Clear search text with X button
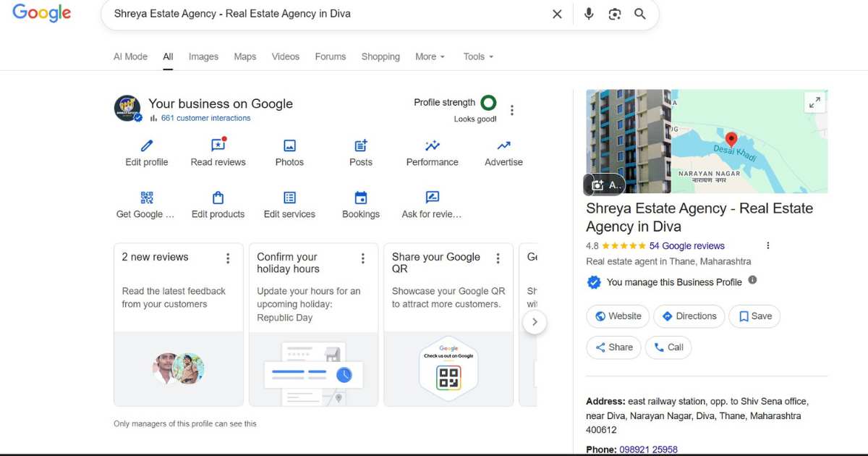 tap(557, 14)
